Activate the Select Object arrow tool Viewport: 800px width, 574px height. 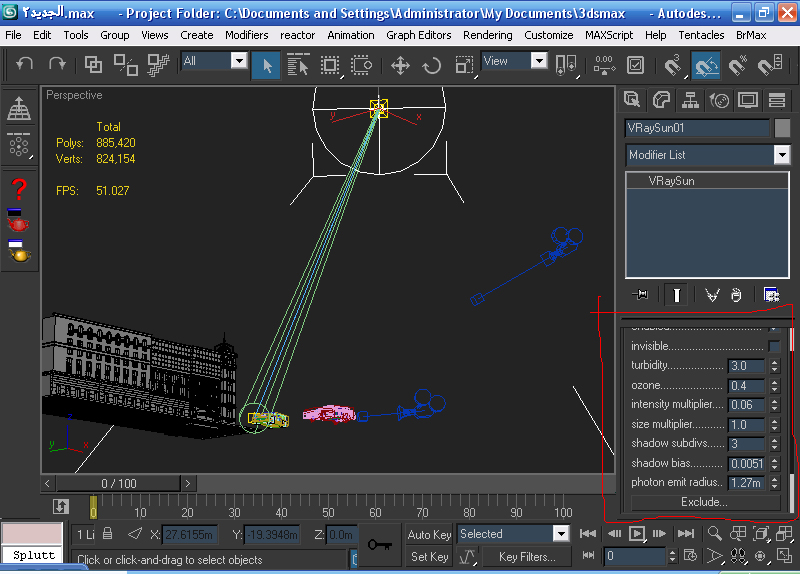click(x=266, y=65)
